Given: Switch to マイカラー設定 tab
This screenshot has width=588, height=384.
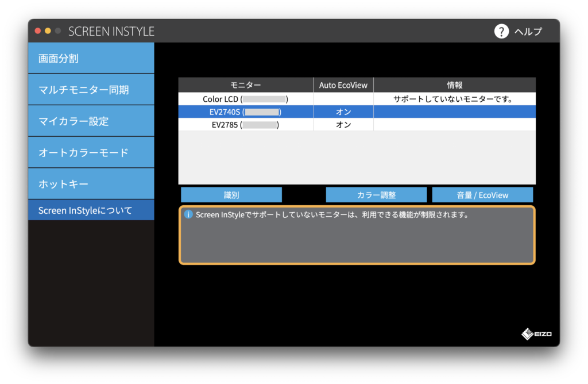Looking at the screenshot, I should tap(91, 121).
